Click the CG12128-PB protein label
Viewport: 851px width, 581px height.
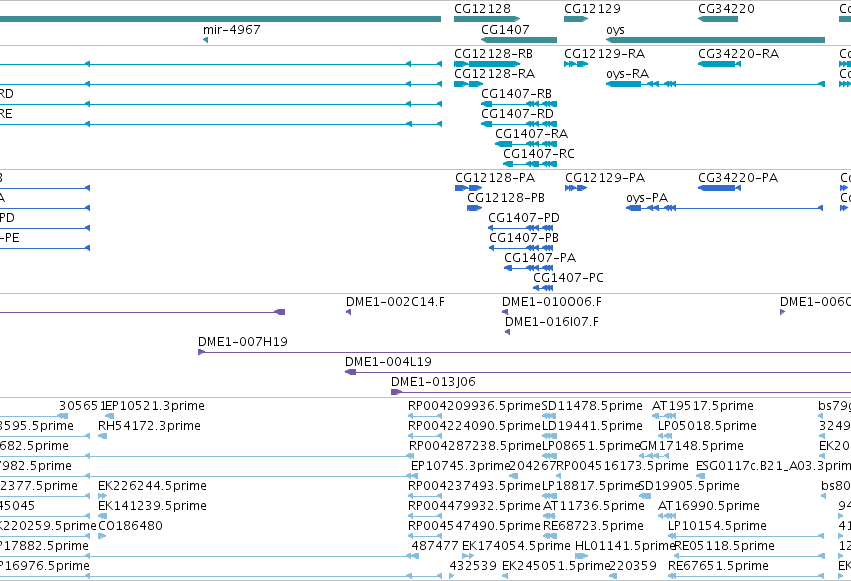pos(506,198)
